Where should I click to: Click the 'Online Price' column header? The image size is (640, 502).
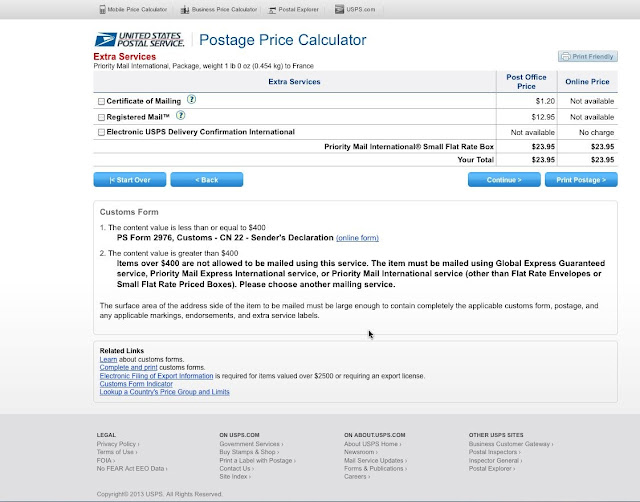pos(587,82)
